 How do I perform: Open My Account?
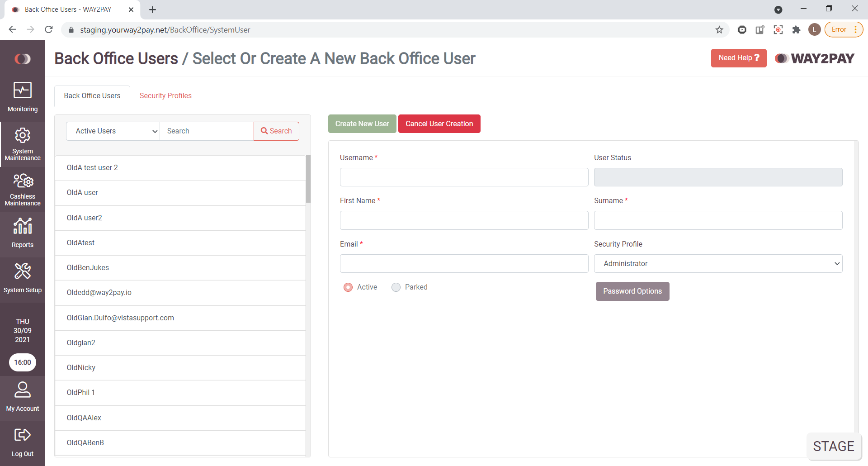coord(22,396)
